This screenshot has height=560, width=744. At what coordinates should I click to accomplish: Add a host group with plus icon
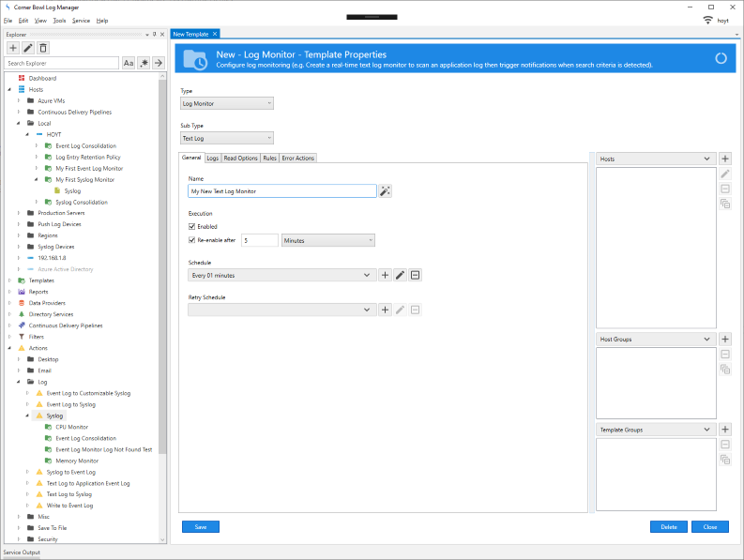(x=725, y=339)
